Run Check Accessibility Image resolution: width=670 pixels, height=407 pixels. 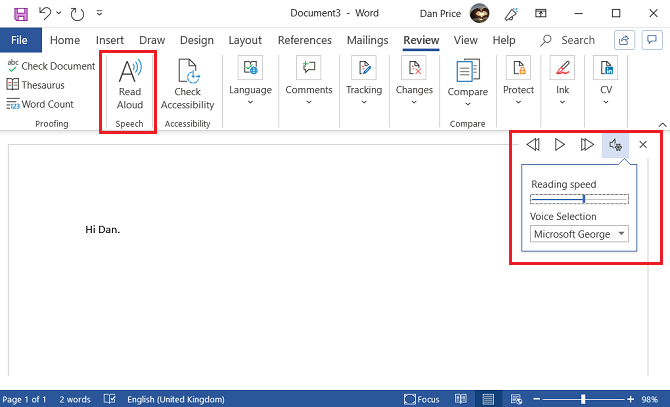pyautogui.click(x=187, y=85)
